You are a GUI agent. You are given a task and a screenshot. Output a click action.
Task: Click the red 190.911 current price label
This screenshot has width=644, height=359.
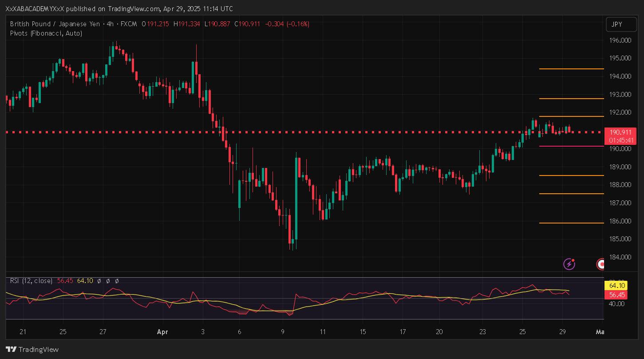tap(621, 132)
